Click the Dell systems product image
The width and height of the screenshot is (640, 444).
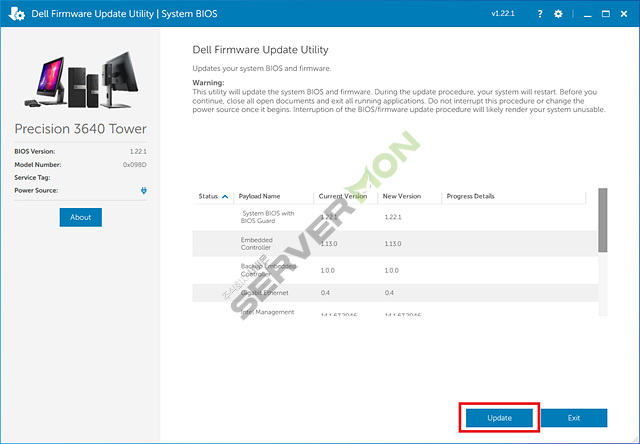click(81, 80)
